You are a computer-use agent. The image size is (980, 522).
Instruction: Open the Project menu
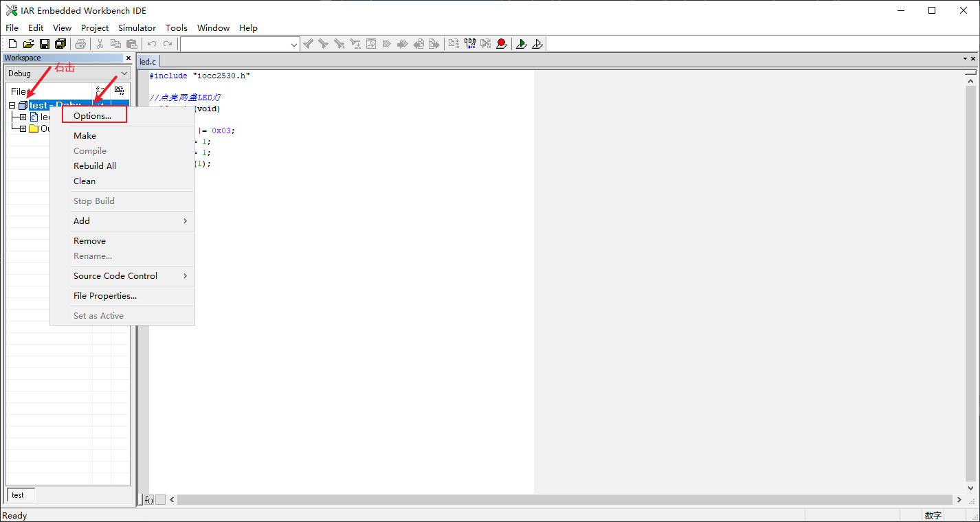95,28
